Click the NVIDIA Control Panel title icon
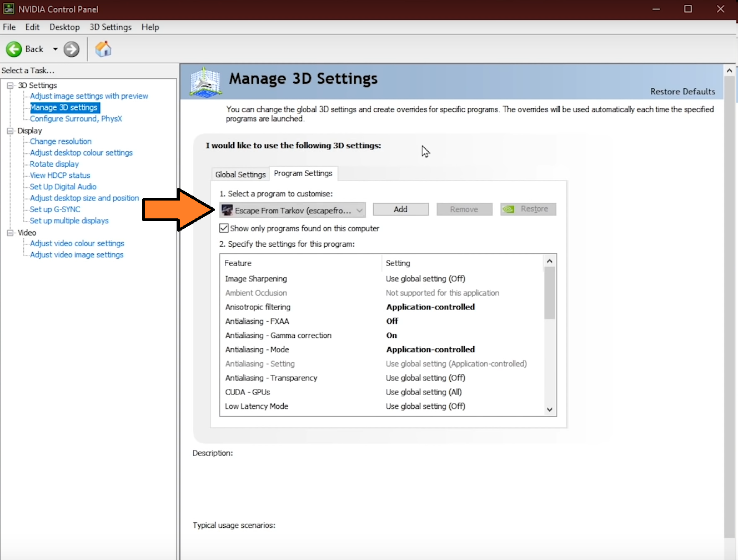This screenshot has height=560, width=738. [9, 9]
